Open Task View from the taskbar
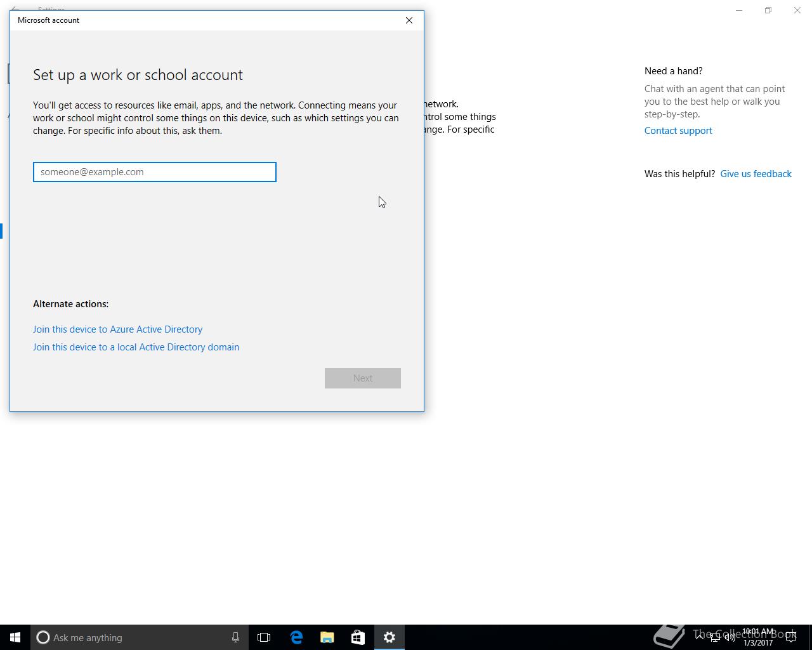The height and width of the screenshot is (650, 812). point(264,637)
